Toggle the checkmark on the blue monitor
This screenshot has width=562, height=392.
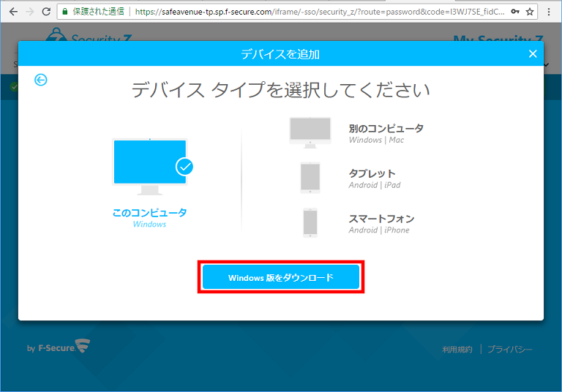click(184, 167)
